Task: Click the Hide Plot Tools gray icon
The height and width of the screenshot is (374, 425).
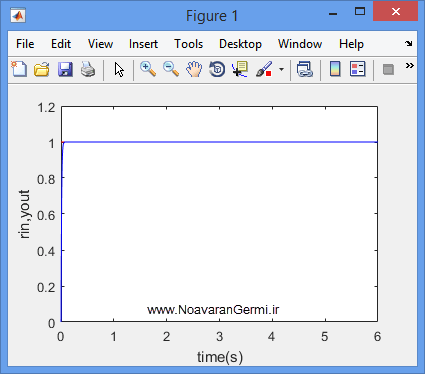Action: tap(388, 70)
